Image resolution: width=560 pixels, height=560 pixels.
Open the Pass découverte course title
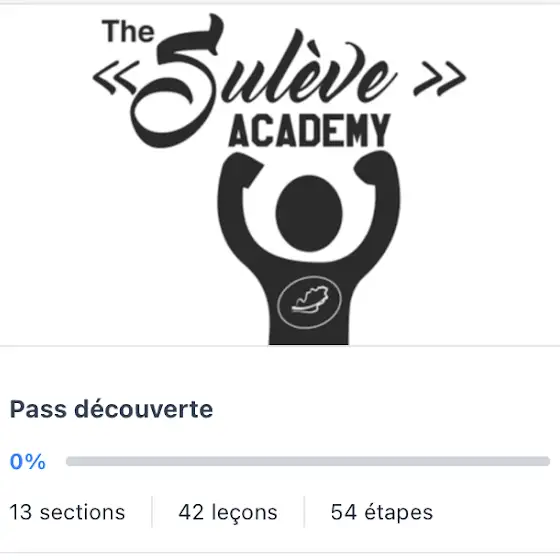[x=111, y=409]
